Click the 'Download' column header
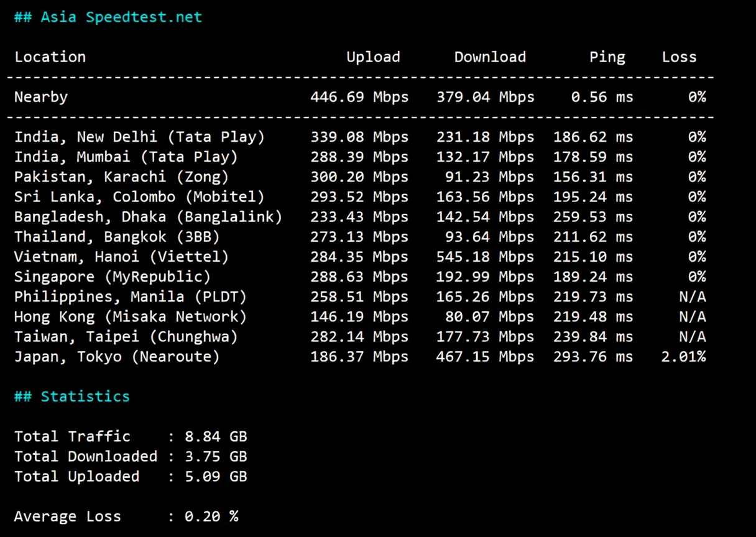This screenshot has width=756, height=537. click(x=490, y=57)
